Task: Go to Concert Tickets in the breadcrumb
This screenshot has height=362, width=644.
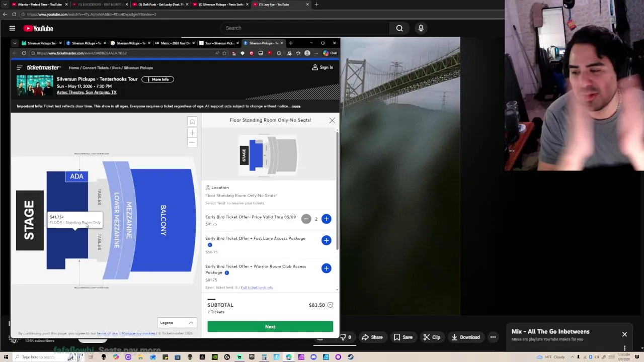Action: (96, 68)
